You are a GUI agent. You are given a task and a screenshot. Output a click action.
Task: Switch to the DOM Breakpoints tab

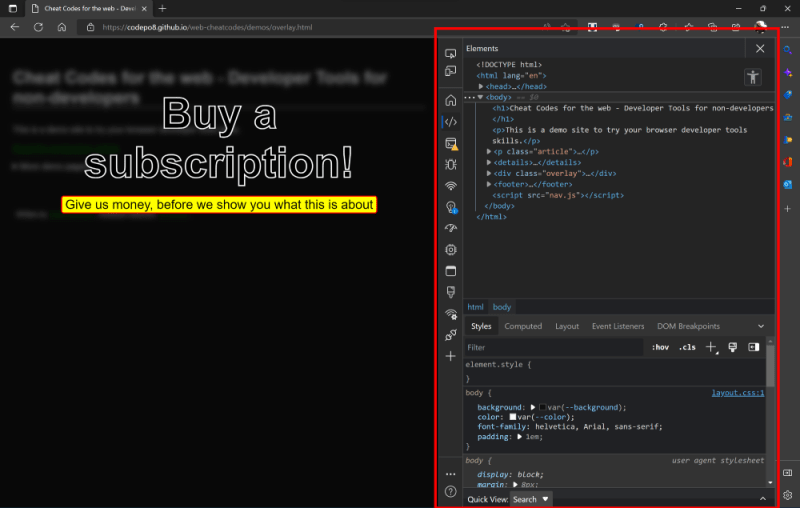pos(688,326)
